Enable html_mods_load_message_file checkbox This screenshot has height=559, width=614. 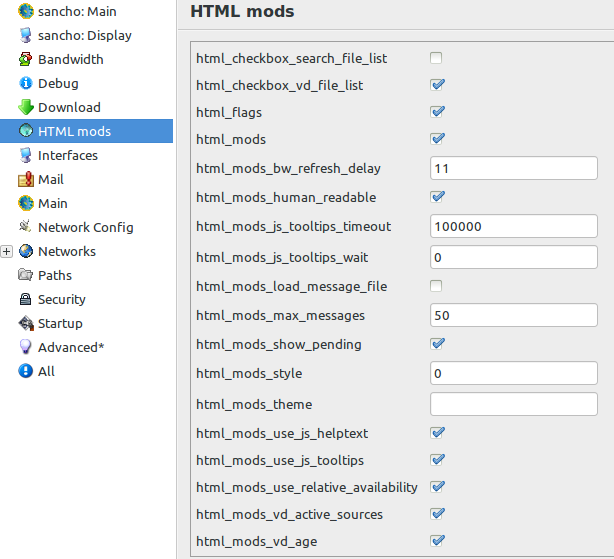(436, 286)
